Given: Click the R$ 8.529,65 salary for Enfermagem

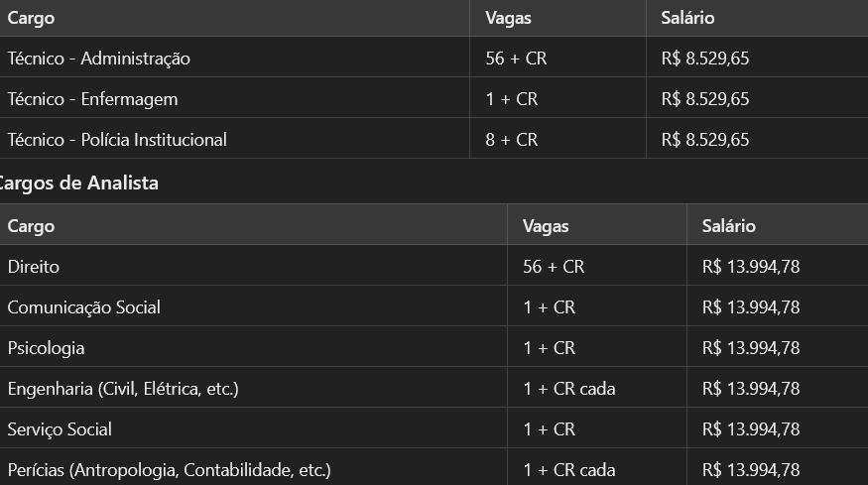Looking at the screenshot, I should (705, 99).
